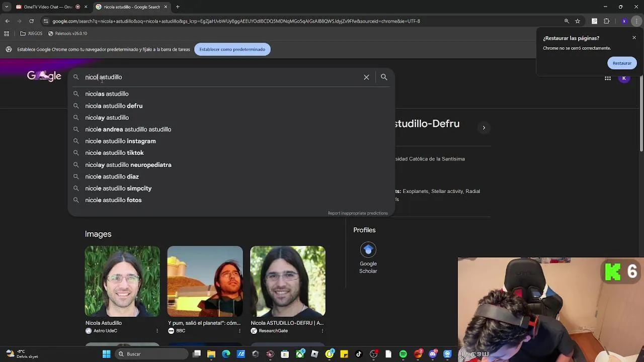Choose suggestion nicolay astudillo neuropediatra
The width and height of the screenshot is (644, 362).
(230, 164)
